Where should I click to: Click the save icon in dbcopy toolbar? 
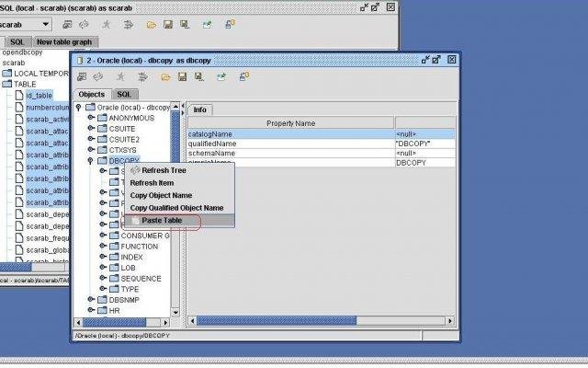[182, 77]
